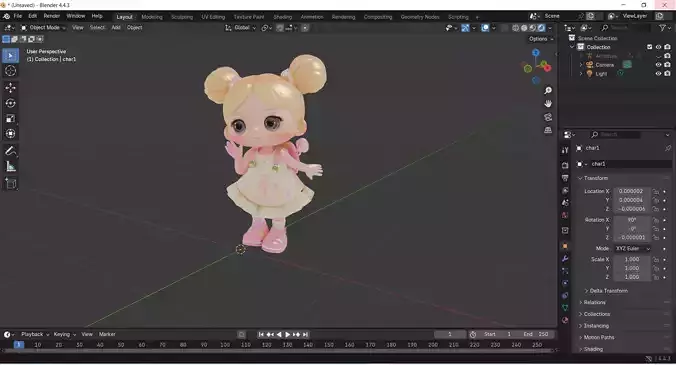Jump to the first frame
The image size is (676, 365).
pyautogui.click(x=261, y=334)
